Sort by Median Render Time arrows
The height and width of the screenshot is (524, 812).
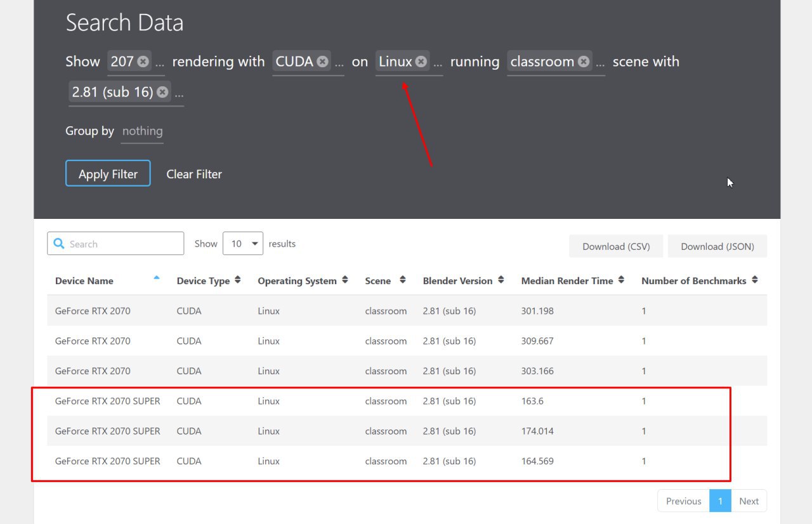[621, 280]
